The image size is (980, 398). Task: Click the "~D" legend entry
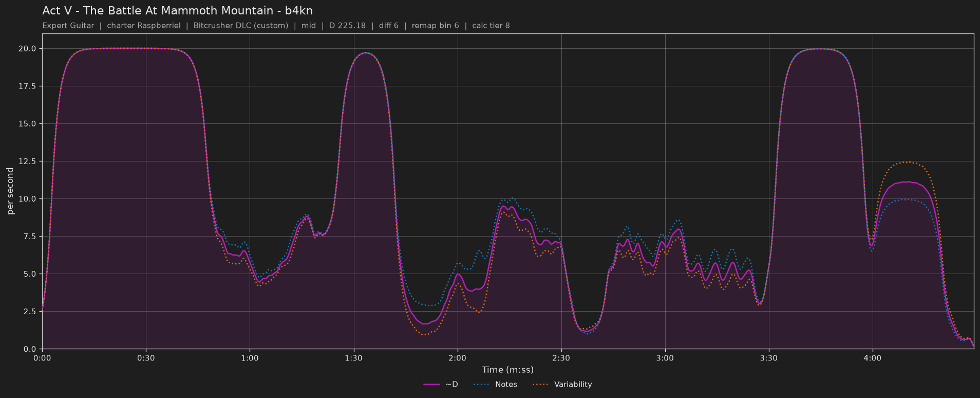451,384
